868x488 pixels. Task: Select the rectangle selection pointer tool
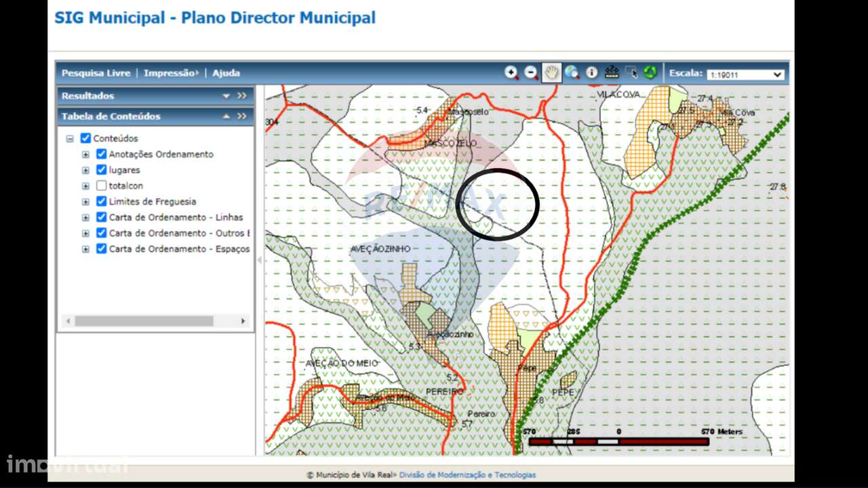pyautogui.click(x=631, y=73)
